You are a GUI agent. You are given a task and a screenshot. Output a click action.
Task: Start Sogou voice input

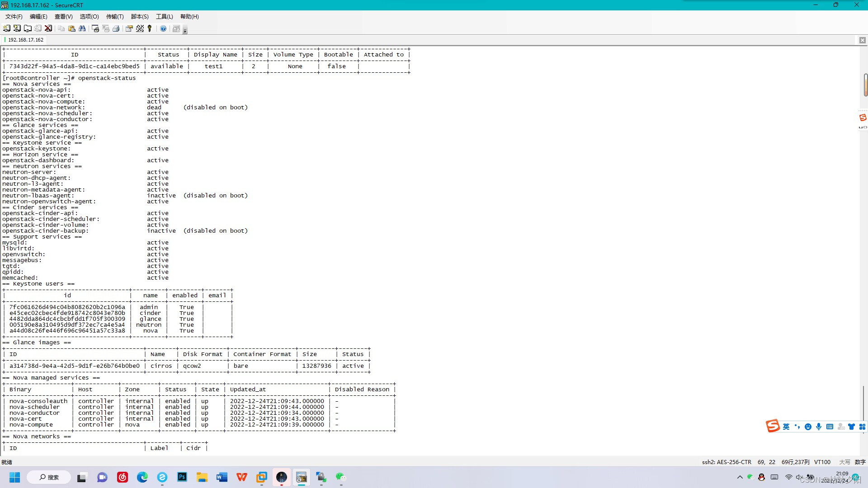pyautogui.click(x=819, y=426)
